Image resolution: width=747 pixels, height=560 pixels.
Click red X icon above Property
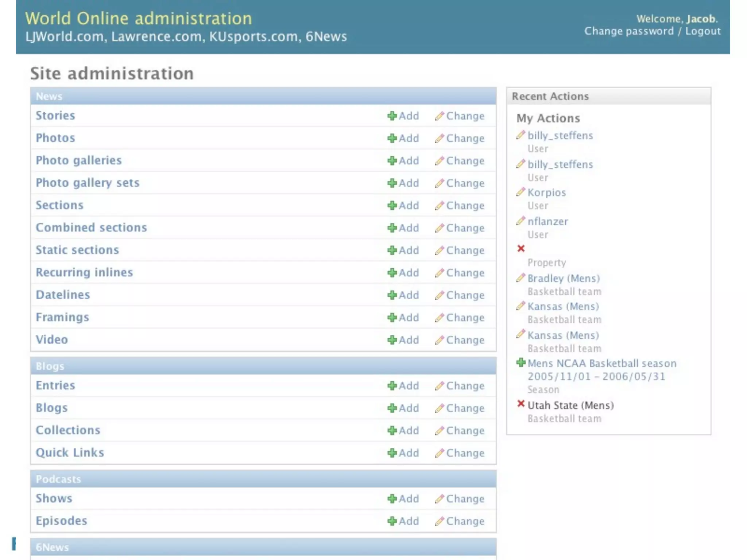pyautogui.click(x=521, y=249)
